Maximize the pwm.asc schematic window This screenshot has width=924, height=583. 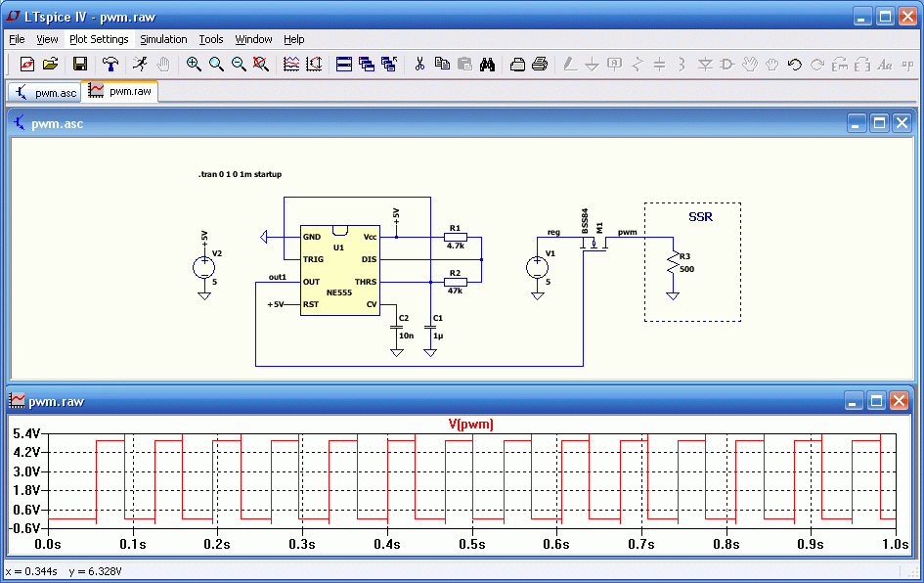(x=879, y=123)
